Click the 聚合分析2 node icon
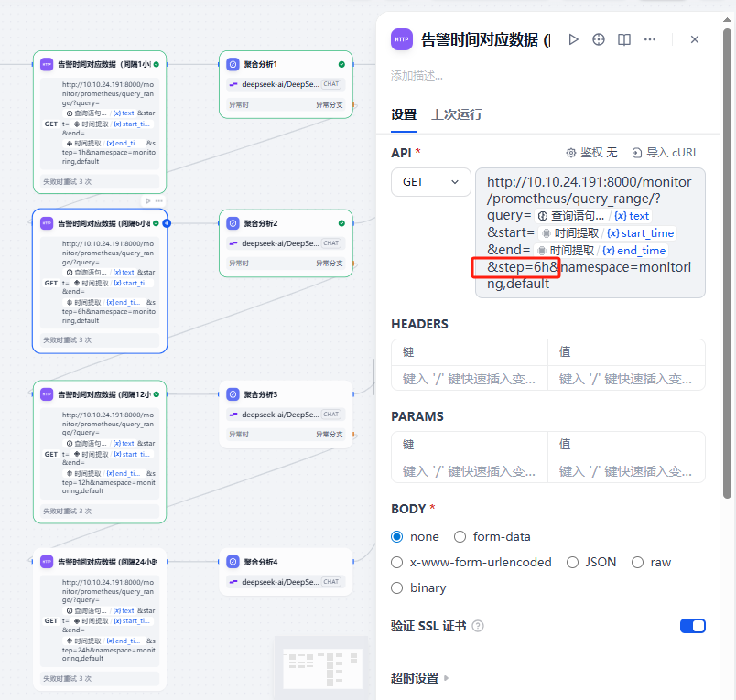736x700 pixels. pos(234,223)
